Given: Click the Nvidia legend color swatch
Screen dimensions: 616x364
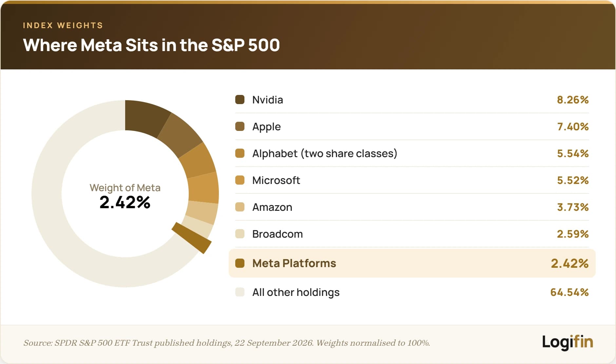Looking at the screenshot, I should point(240,100).
